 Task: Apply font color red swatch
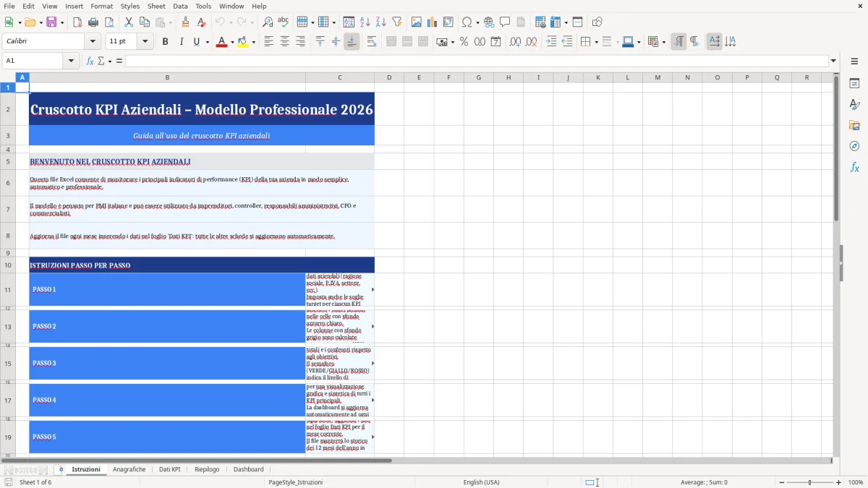(x=221, y=42)
